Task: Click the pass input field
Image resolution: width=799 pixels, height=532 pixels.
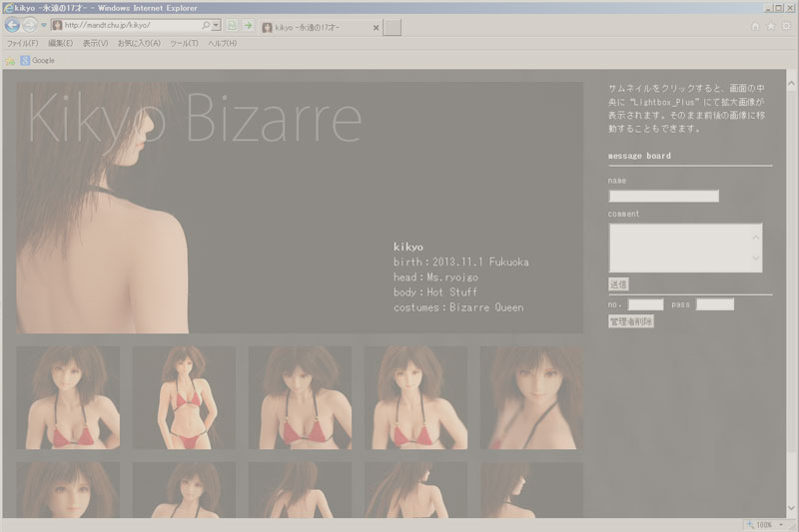Action: [x=714, y=304]
